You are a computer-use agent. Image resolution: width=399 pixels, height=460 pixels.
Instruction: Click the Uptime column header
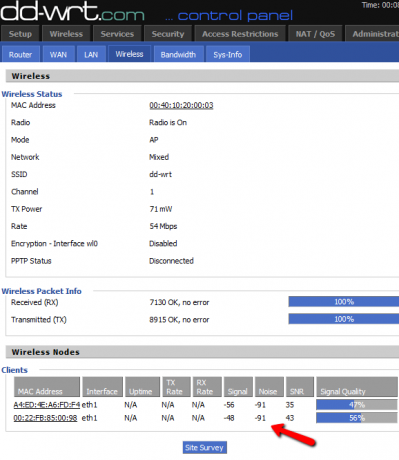coord(142,387)
